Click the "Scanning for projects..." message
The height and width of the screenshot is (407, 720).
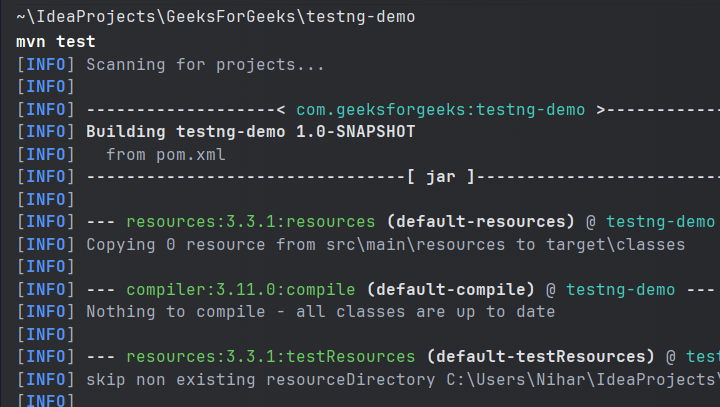(x=205, y=65)
